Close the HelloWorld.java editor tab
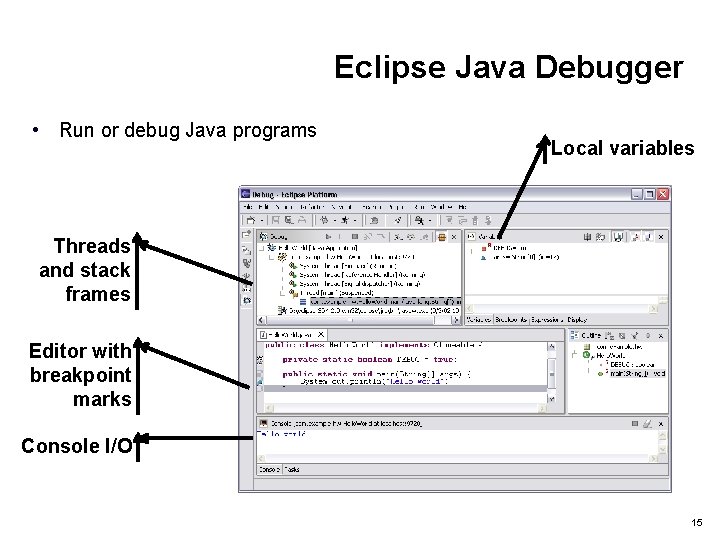The height and width of the screenshot is (540, 720). [321, 335]
